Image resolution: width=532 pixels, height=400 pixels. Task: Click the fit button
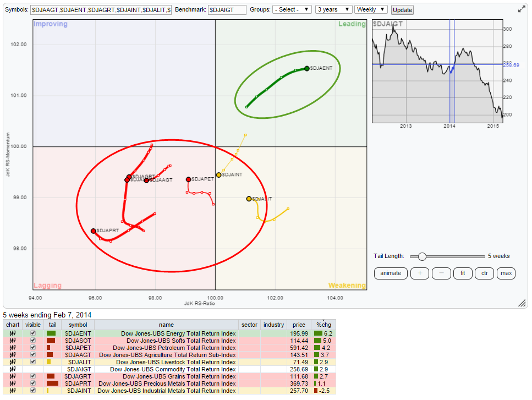point(463,273)
